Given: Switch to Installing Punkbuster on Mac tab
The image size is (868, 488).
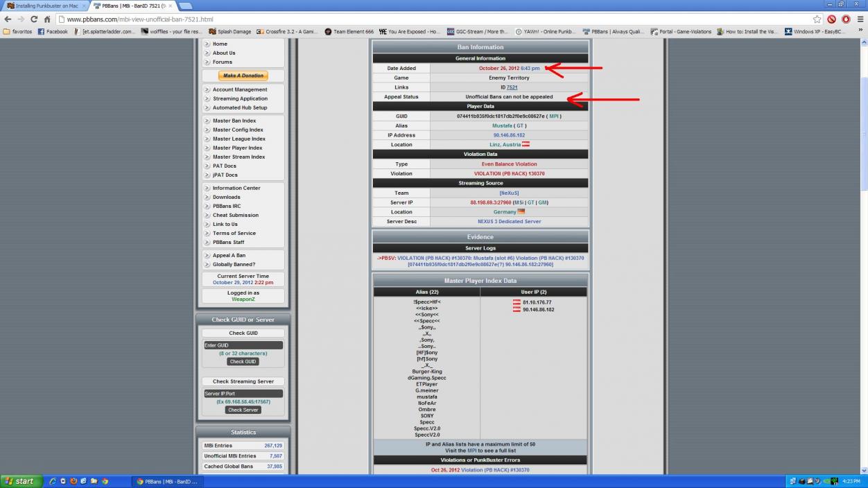Looking at the screenshot, I should tap(43, 6).
